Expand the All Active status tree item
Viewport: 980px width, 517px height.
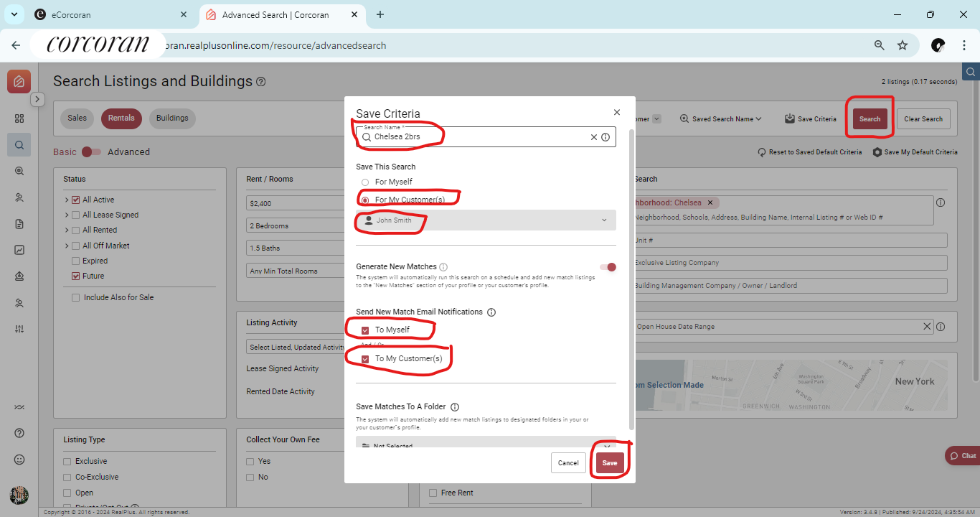[67, 200]
